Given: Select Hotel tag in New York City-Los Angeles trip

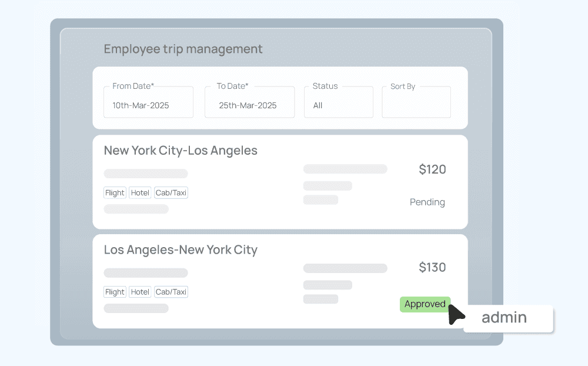Looking at the screenshot, I should point(140,193).
